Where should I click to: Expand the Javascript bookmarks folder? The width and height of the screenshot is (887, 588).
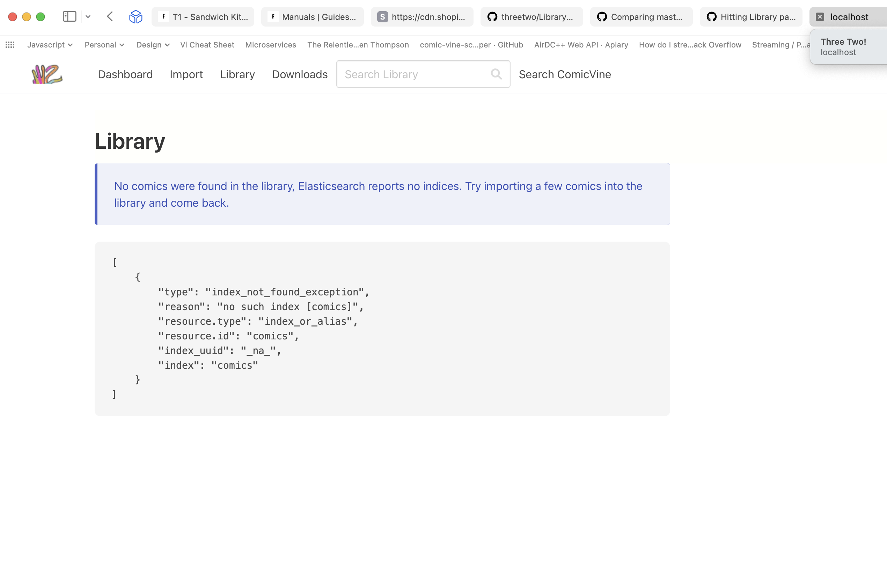click(50, 45)
